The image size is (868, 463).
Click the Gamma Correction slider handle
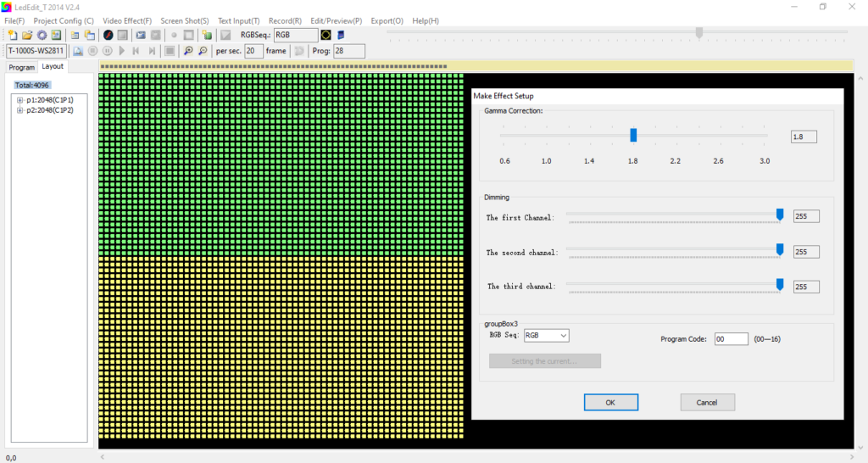633,135
